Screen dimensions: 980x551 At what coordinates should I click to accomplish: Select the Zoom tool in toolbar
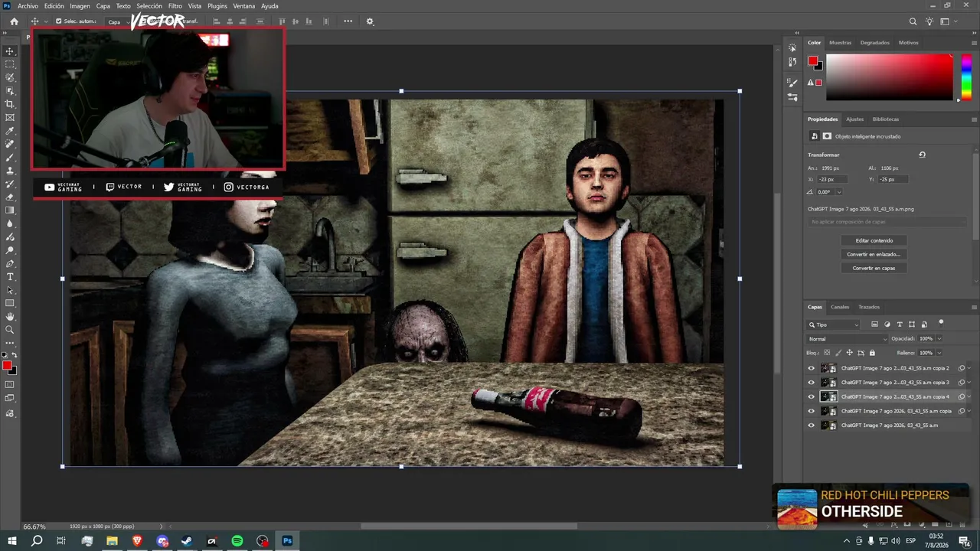10,330
